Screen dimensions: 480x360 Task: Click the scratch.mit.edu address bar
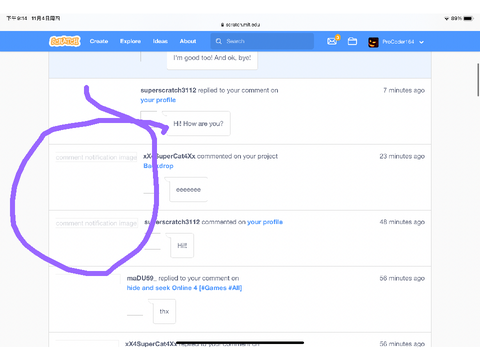(x=240, y=25)
